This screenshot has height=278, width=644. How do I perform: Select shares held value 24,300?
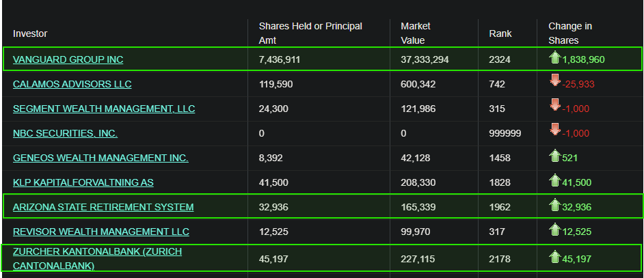point(273,109)
